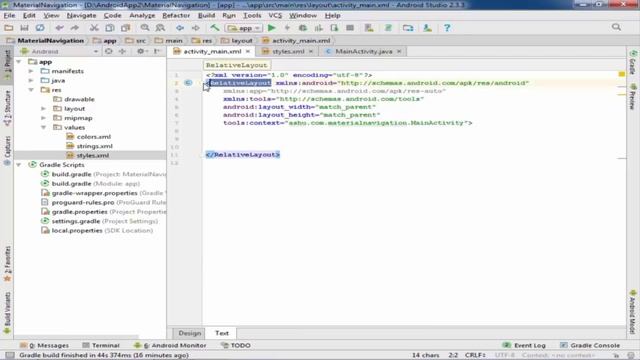Expand the manifests folder
This screenshot has width=640, height=360.
31,71
